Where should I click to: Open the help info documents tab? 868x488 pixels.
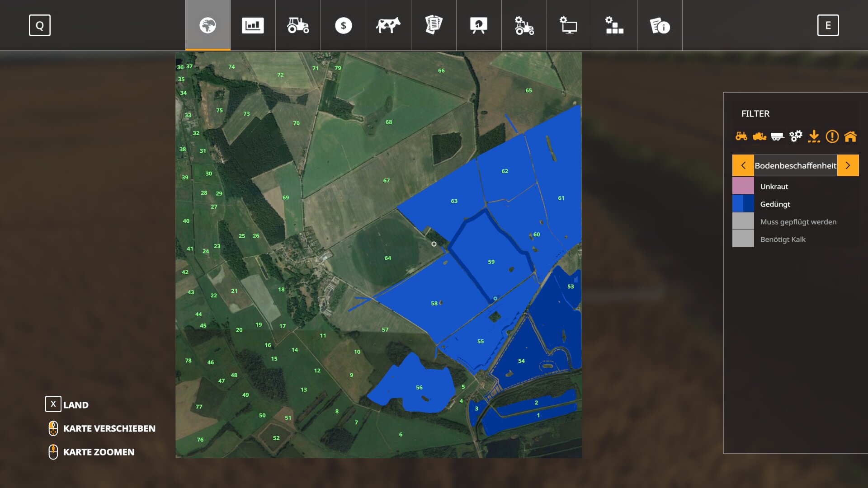pyautogui.click(x=660, y=25)
